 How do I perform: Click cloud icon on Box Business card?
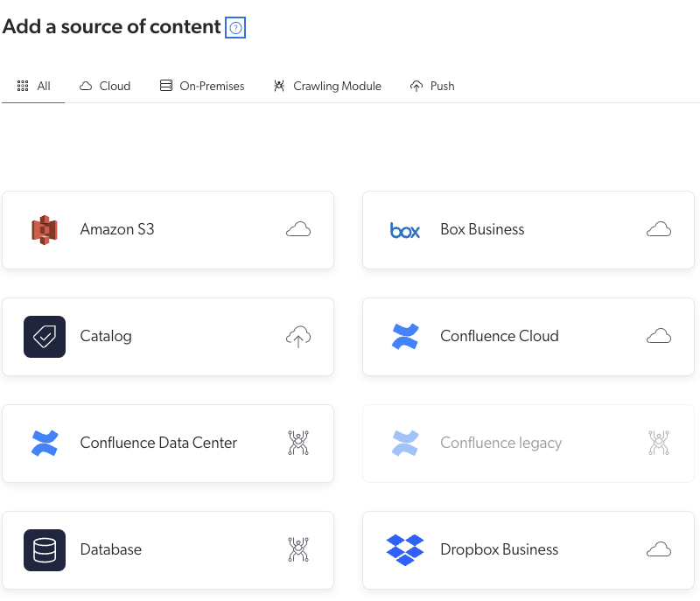click(x=659, y=229)
